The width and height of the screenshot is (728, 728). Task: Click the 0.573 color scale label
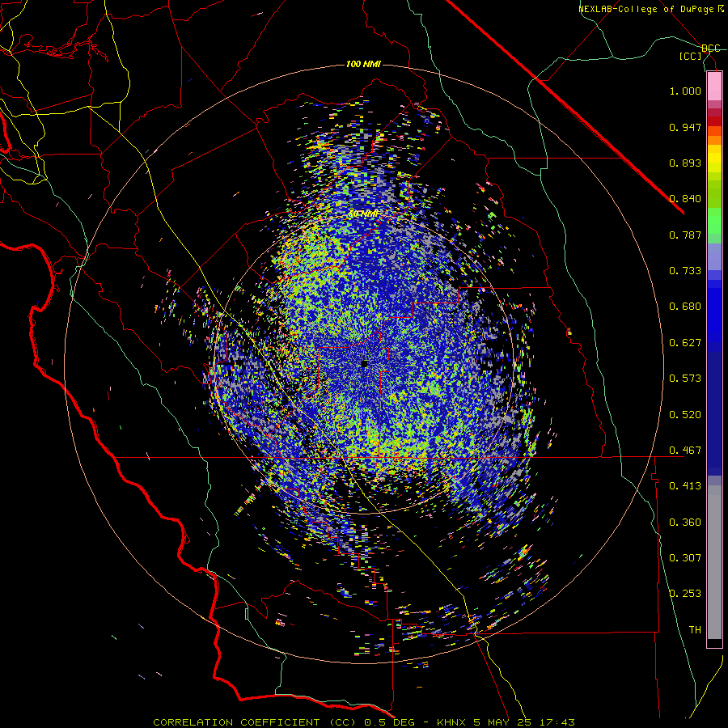[x=685, y=379]
